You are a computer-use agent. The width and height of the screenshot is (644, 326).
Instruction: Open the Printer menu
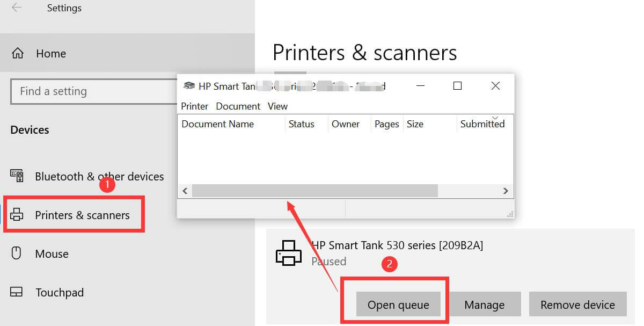tap(194, 106)
